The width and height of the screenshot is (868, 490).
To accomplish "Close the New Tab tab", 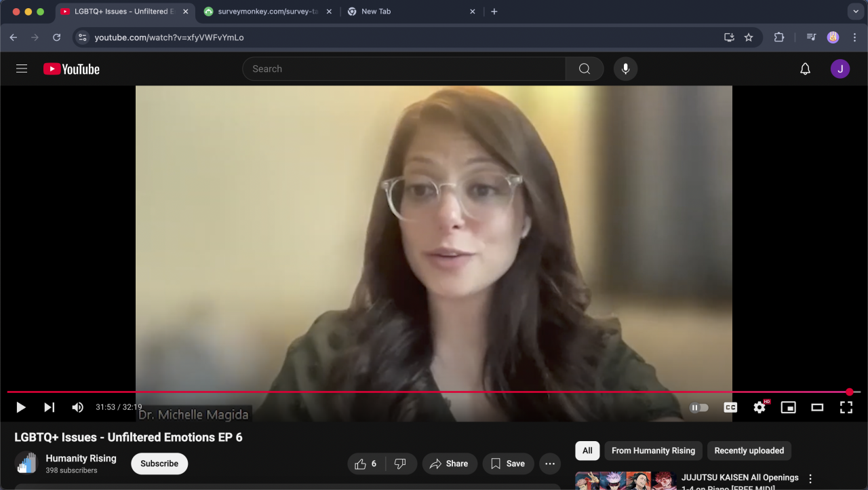I will (x=472, y=12).
